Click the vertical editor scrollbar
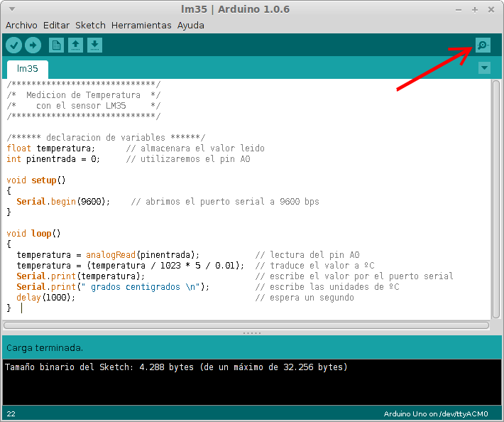 point(496,200)
